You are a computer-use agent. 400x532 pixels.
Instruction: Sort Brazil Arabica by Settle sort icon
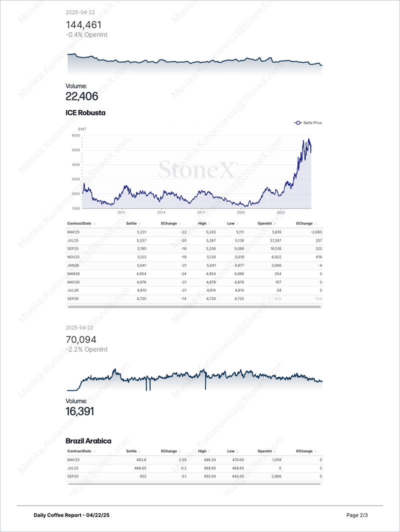point(139,451)
